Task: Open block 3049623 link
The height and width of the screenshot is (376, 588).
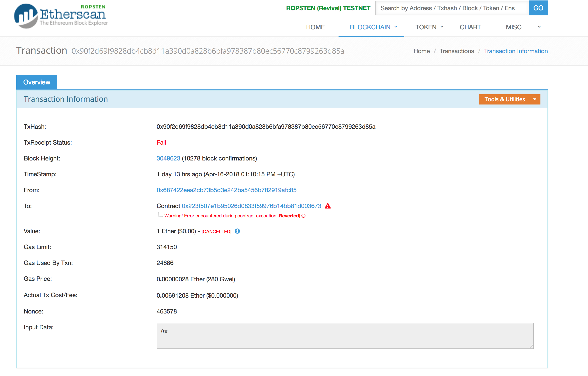Action: click(168, 158)
